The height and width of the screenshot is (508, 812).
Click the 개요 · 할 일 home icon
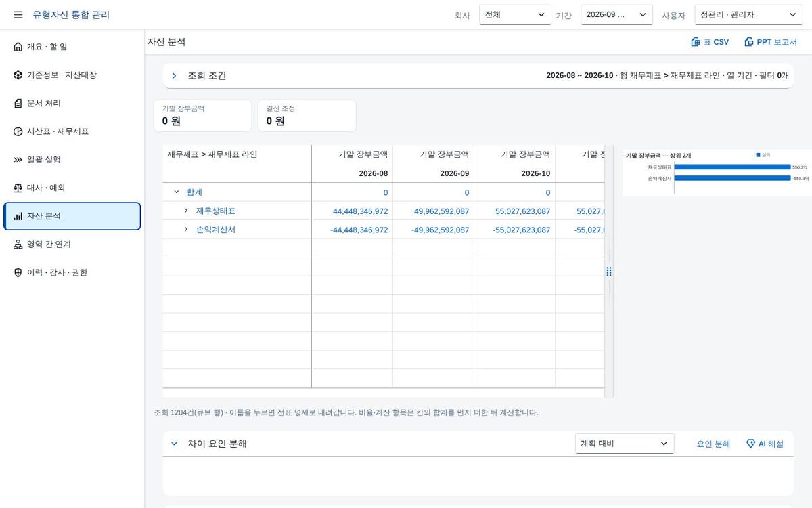pos(18,47)
